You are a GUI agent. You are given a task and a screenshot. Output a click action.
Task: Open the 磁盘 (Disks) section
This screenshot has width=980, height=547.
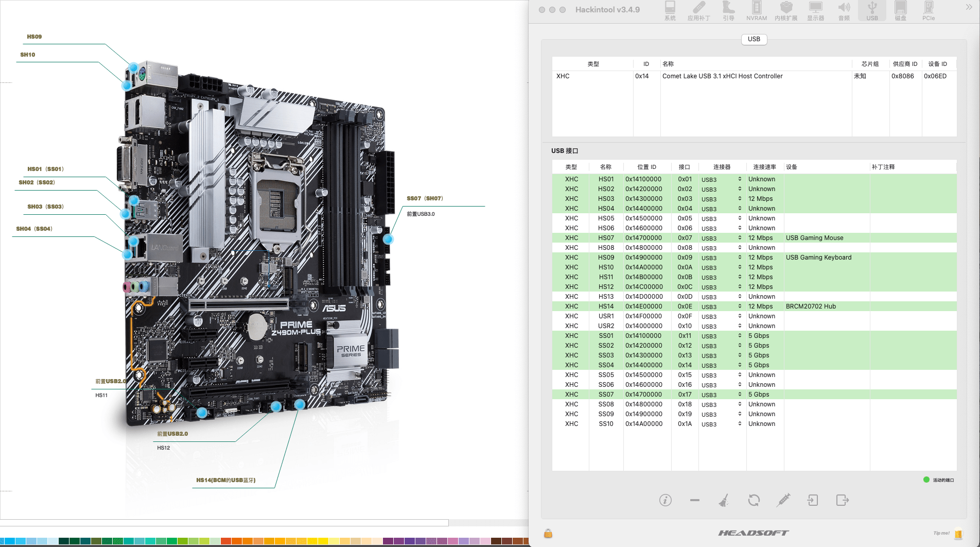[x=900, y=11]
